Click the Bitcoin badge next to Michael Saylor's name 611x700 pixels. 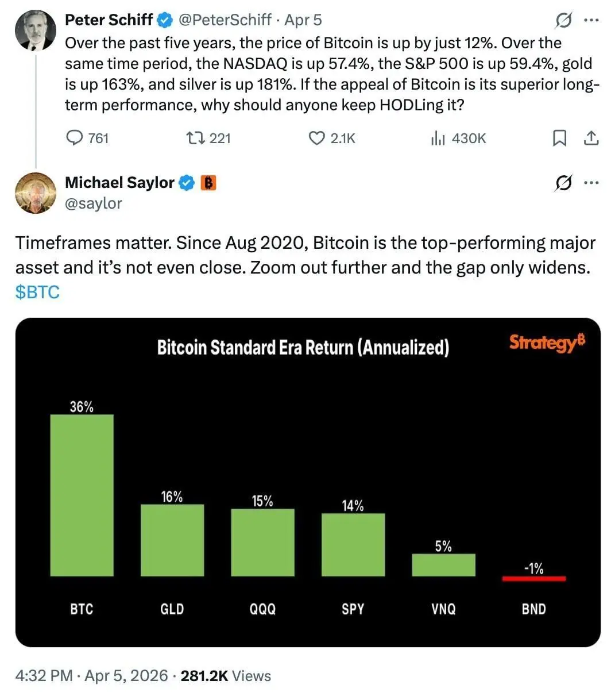[210, 183]
